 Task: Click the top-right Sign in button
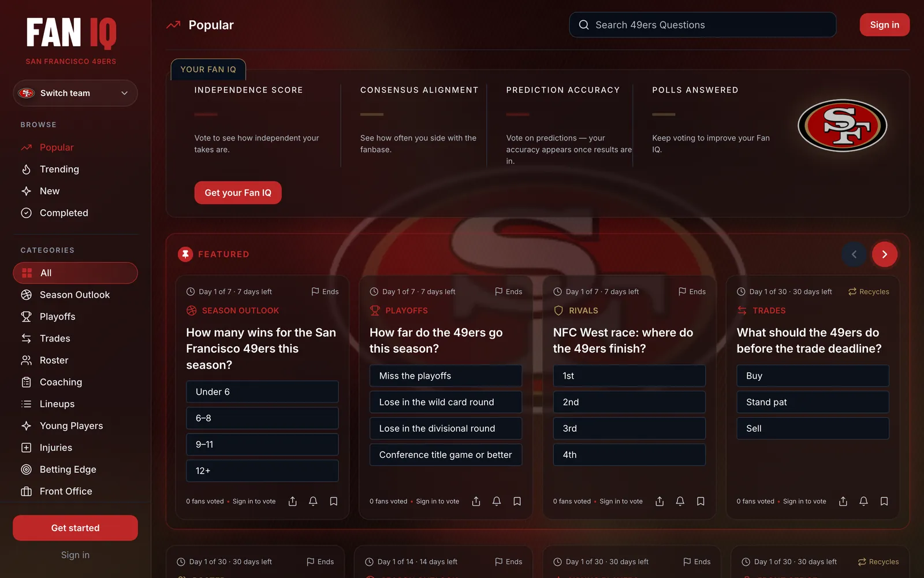885,25
